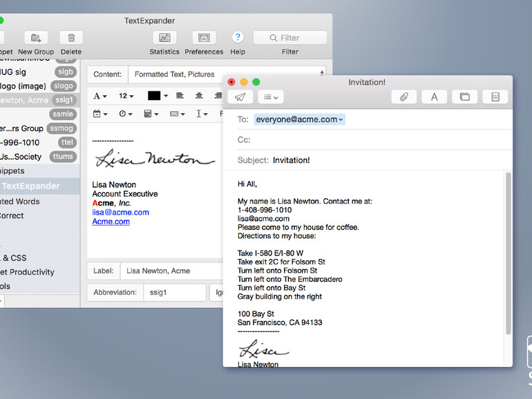Open the font style 'A' menu
532x399 pixels.
(99, 96)
